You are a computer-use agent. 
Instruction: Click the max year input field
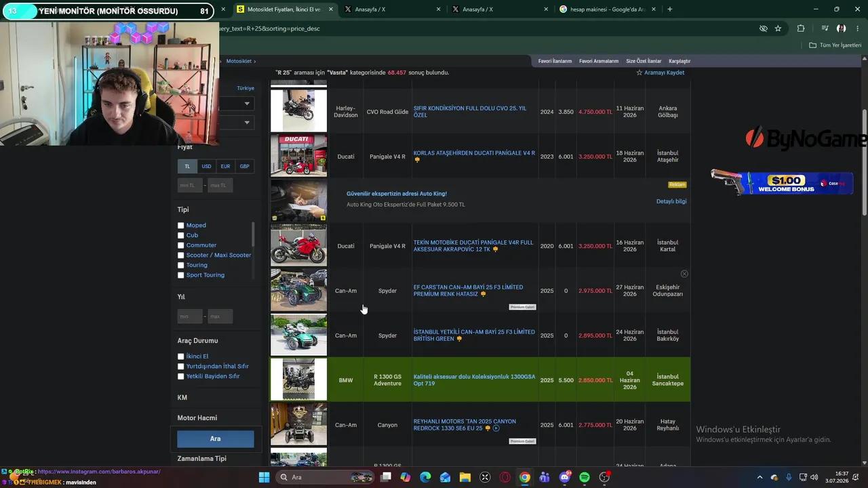(x=220, y=317)
